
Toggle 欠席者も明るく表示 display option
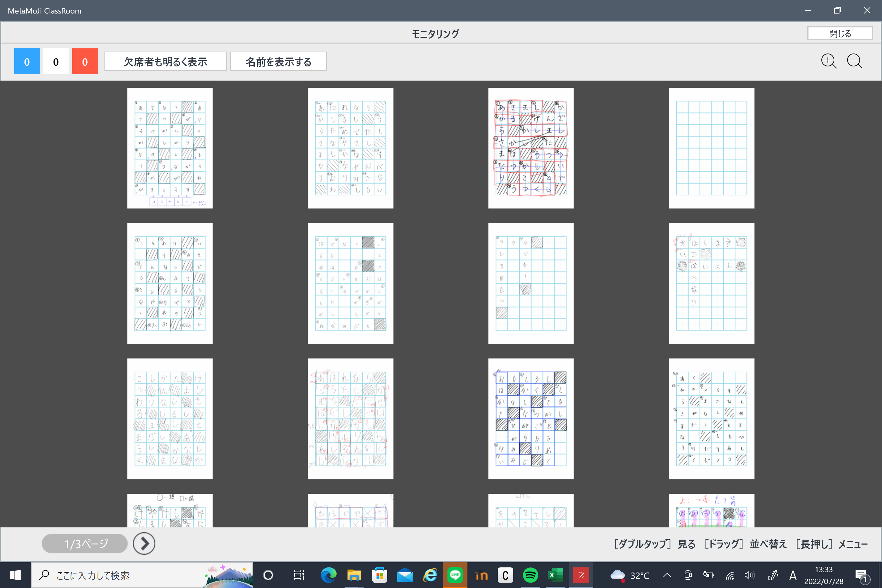tap(165, 62)
